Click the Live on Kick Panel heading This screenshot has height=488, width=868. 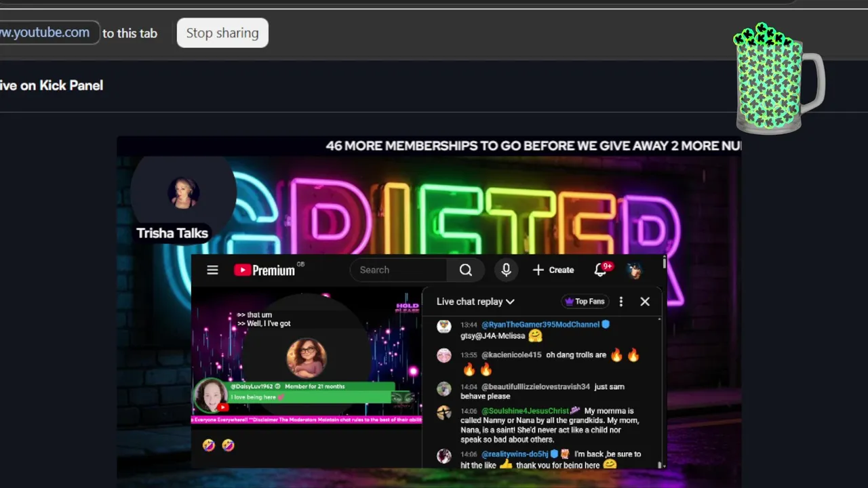coord(52,85)
